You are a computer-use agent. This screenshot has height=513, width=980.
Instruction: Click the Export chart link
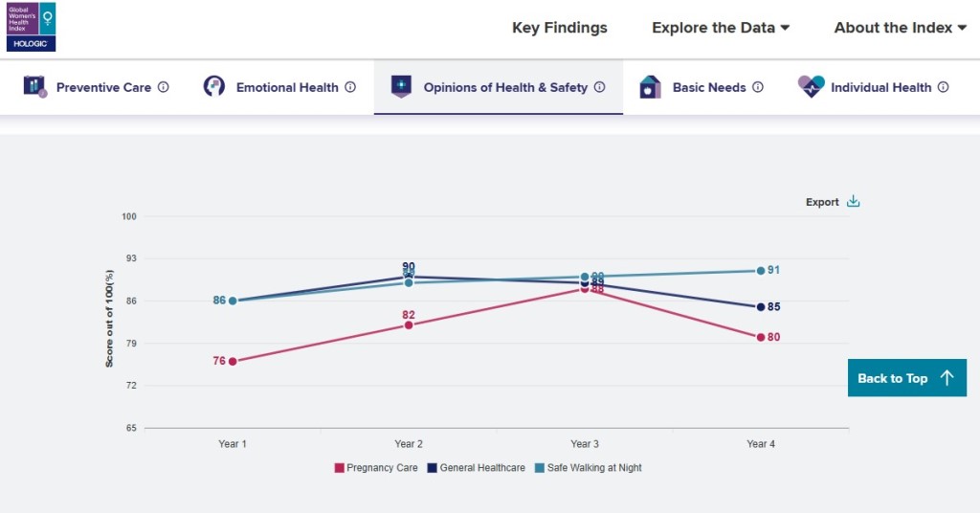point(822,202)
